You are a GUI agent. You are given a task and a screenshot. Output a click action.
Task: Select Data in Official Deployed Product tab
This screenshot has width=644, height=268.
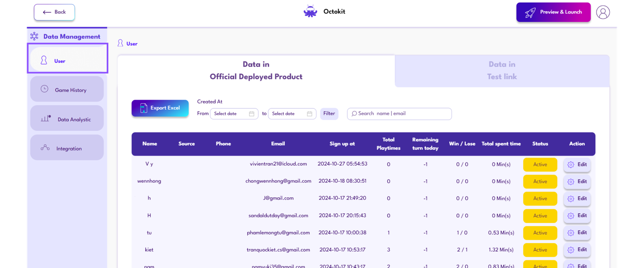coord(256,71)
